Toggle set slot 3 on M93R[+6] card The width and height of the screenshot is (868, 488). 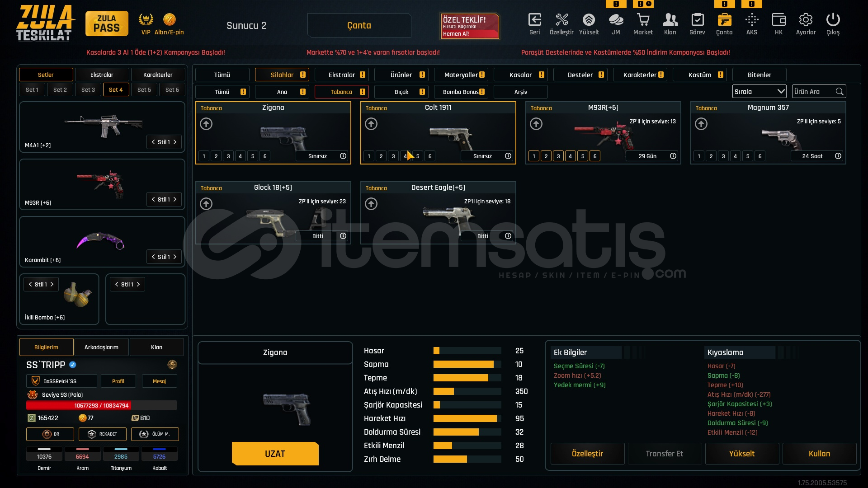coord(558,156)
